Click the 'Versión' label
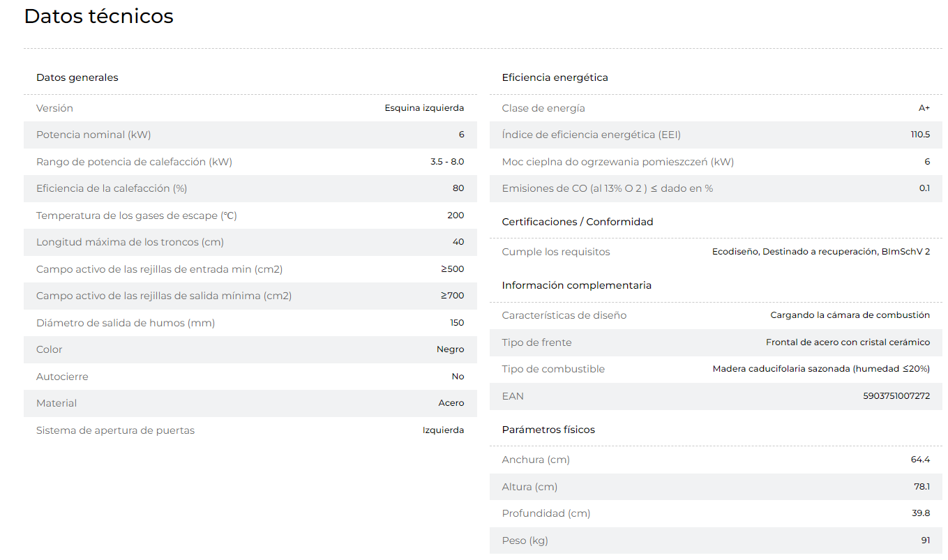Image resolution: width=948 pixels, height=560 pixels. [54, 108]
